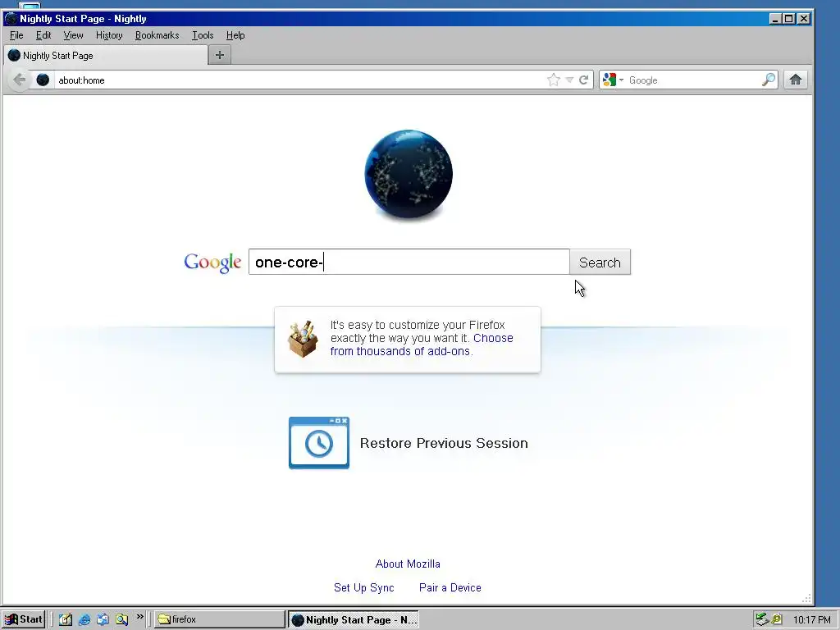Go back with the back arrow button

coord(20,80)
